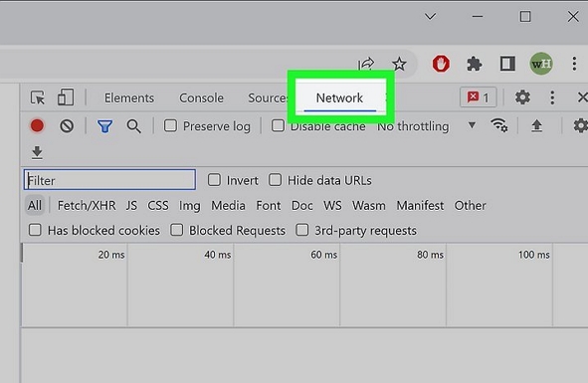Screen dimensions: 588x383
Task: Filter requests by JS type
Action: (x=131, y=205)
